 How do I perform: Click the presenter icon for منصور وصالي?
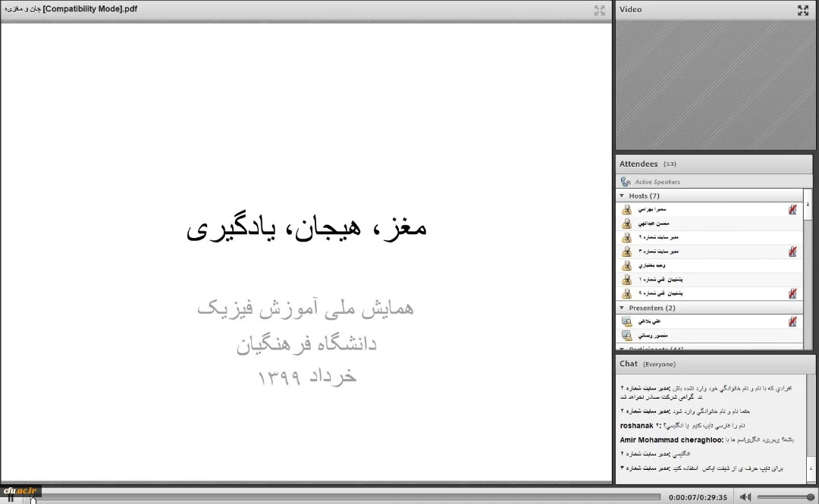(627, 335)
